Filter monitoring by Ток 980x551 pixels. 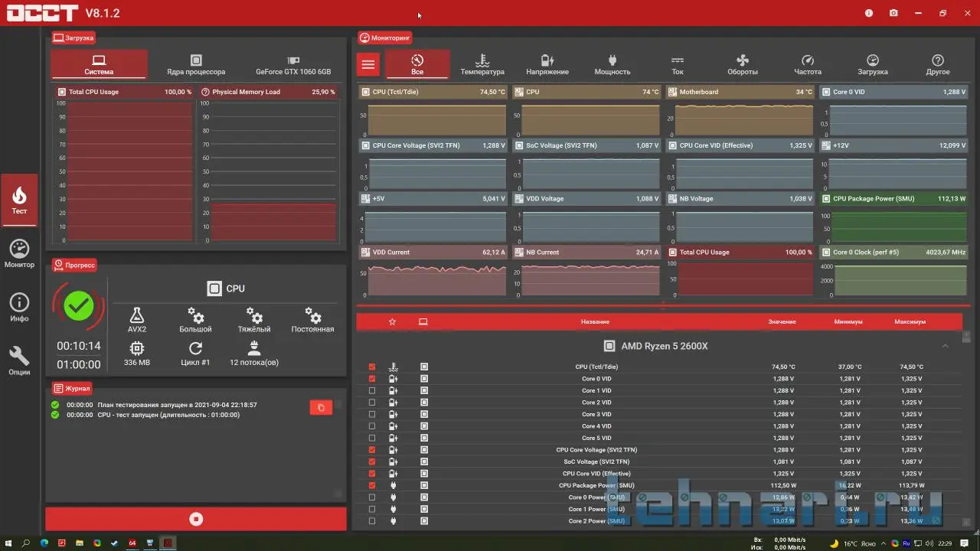pyautogui.click(x=678, y=64)
